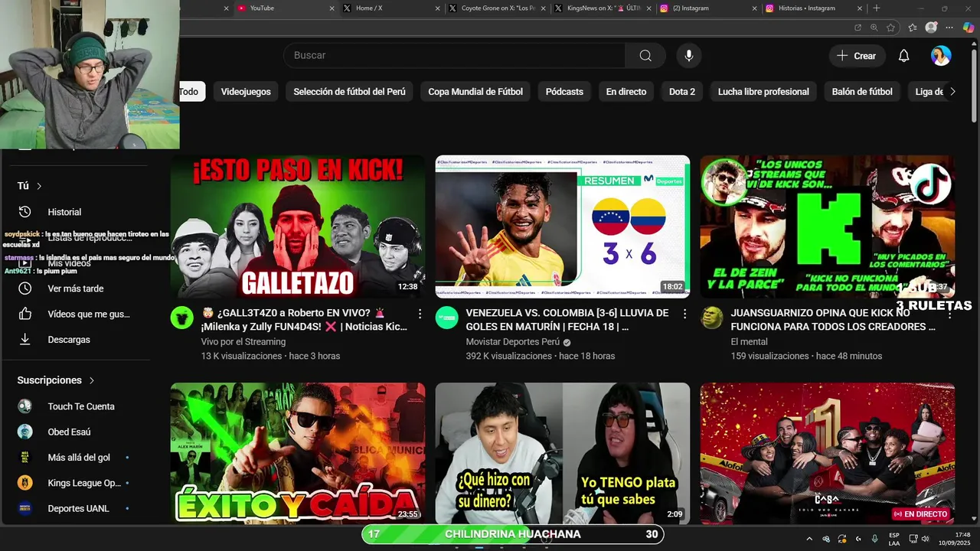Select the Videojuegos filter chip
This screenshot has height=551, width=980.
(x=246, y=92)
